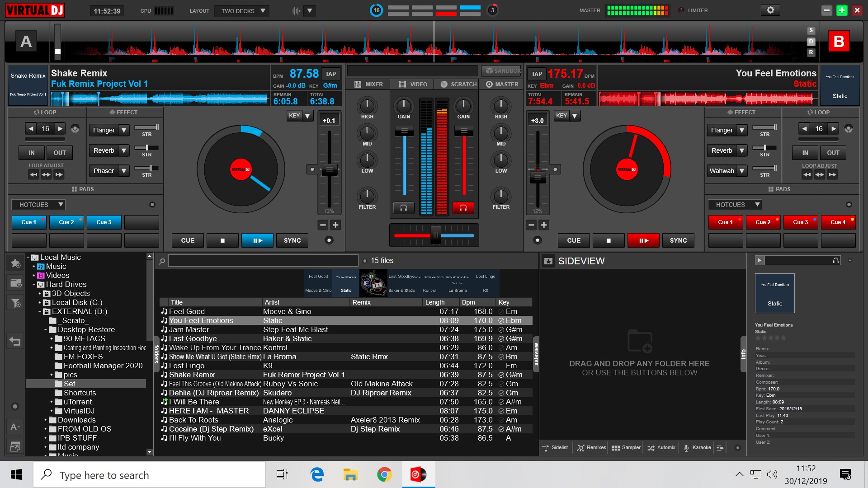Switch to the VIDEO mixer tab
This screenshot has width=868, height=488.
(413, 84)
